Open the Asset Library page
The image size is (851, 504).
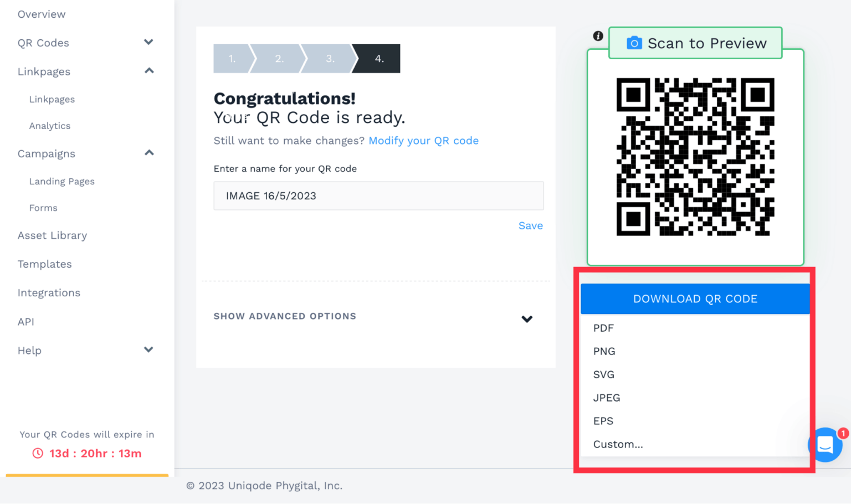point(52,235)
